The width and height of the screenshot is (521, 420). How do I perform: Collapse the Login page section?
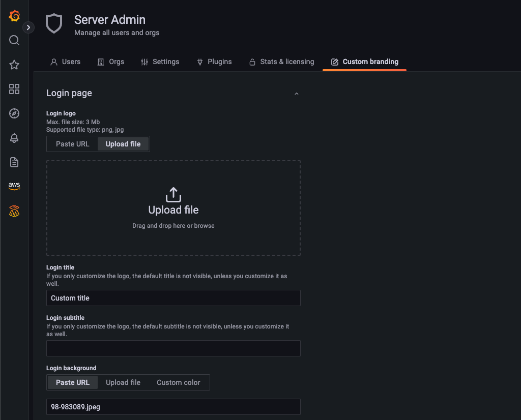click(296, 94)
